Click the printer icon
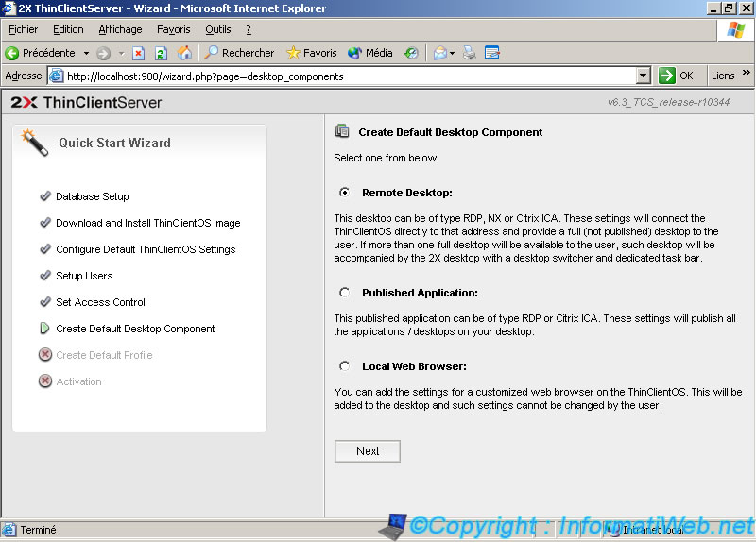The width and height of the screenshot is (756, 542). 469,53
